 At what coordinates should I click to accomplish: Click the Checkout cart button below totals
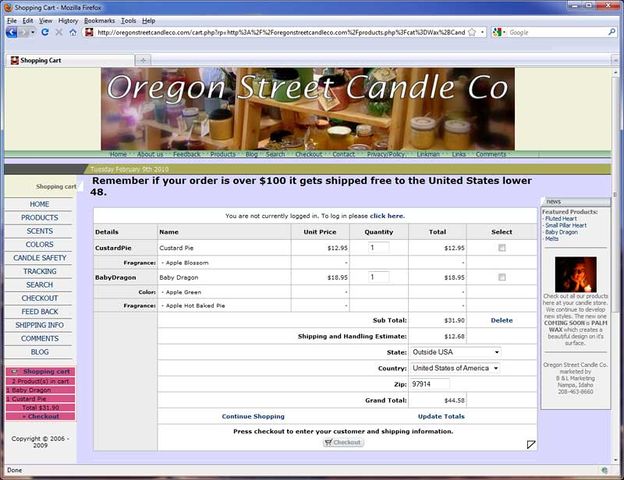pos(343,442)
